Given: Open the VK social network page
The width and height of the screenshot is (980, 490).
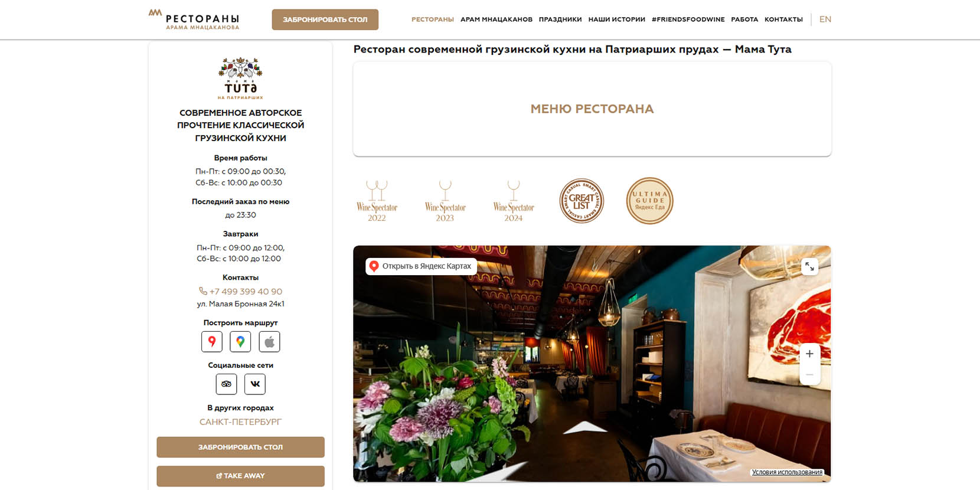Looking at the screenshot, I should (255, 384).
